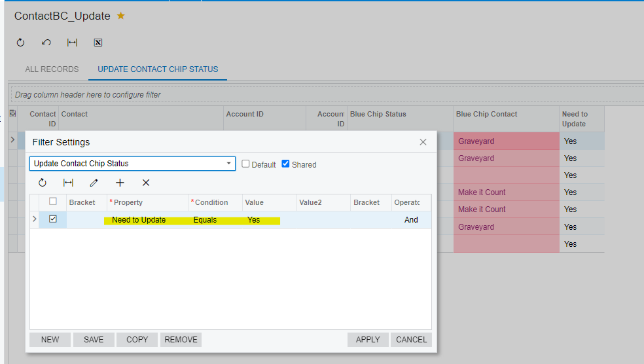Uncheck the Shared filter checkbox
This screenshot has height=364, width=644.
285,164
